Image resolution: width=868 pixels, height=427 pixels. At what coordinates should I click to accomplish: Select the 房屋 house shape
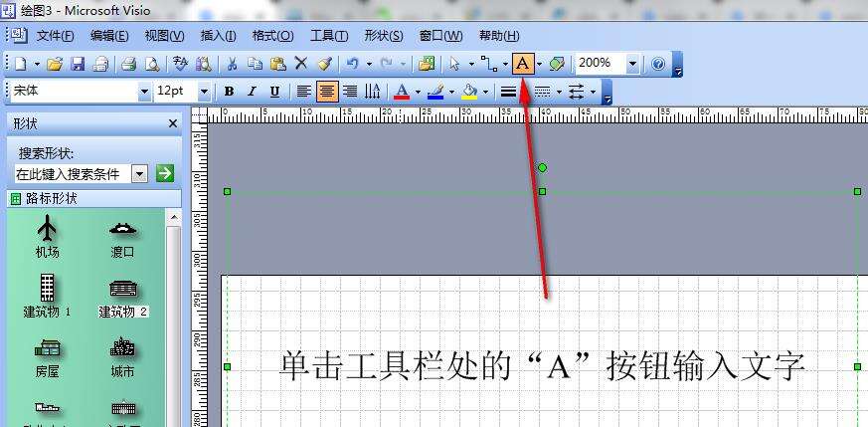point(47,358)
